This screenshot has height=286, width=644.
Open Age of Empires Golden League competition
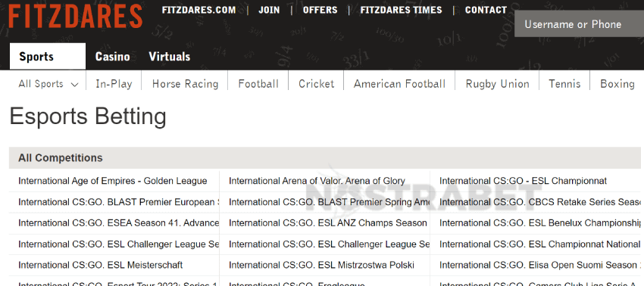click(x=113, y=181)
